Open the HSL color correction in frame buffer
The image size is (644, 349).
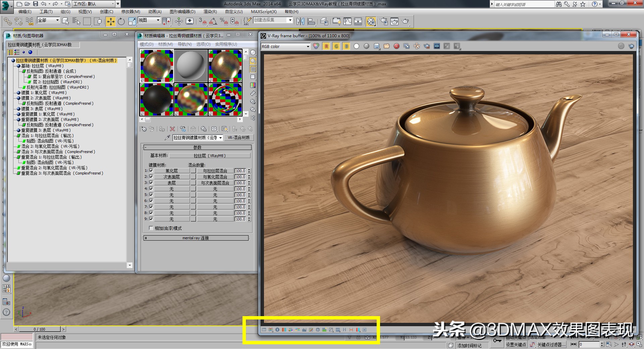[x=291, y=330]
